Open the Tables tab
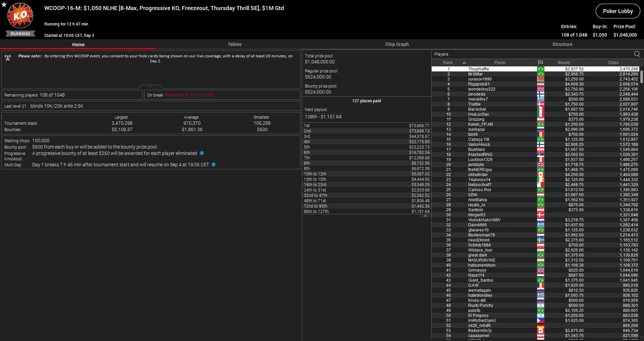The height and width of the screenshot is (341, 644). pyautogui.click(x=234, y=44)
